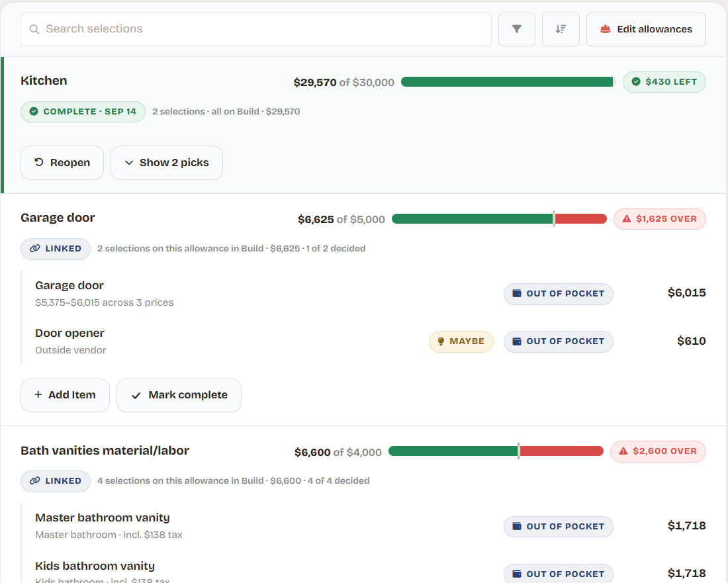Click the $610 price value
The height and width of the screenshot is (583, 728).
(692, 341)
